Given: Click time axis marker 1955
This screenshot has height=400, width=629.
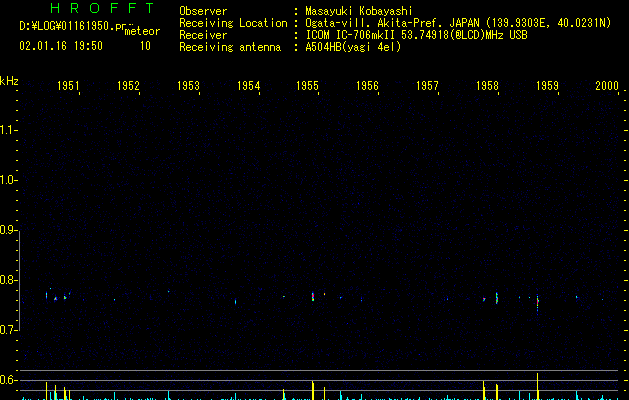Looking at the screenshot, I should [307, 85].
